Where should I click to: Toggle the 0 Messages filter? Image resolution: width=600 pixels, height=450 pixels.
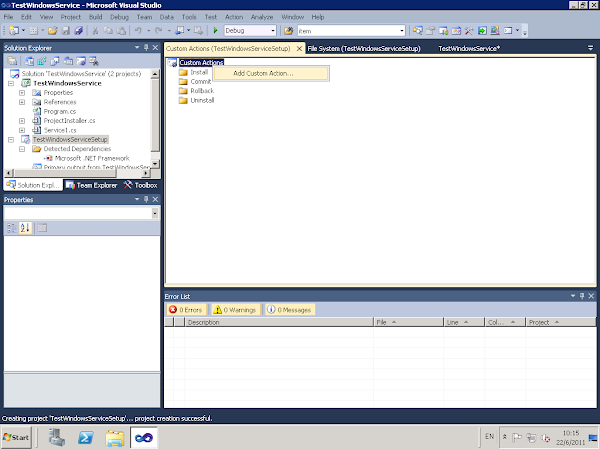pyautogui.click(x=290, y=310)
